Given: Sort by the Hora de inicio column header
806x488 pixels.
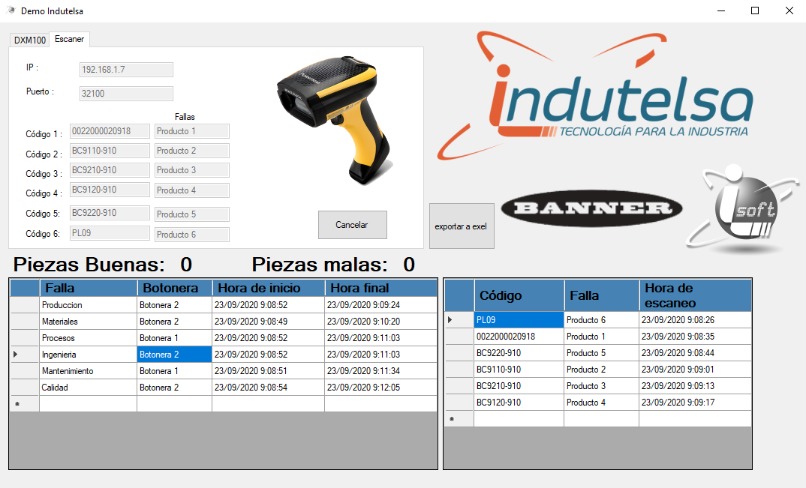Looking at the screenshot, I should [x=267, y=288].
